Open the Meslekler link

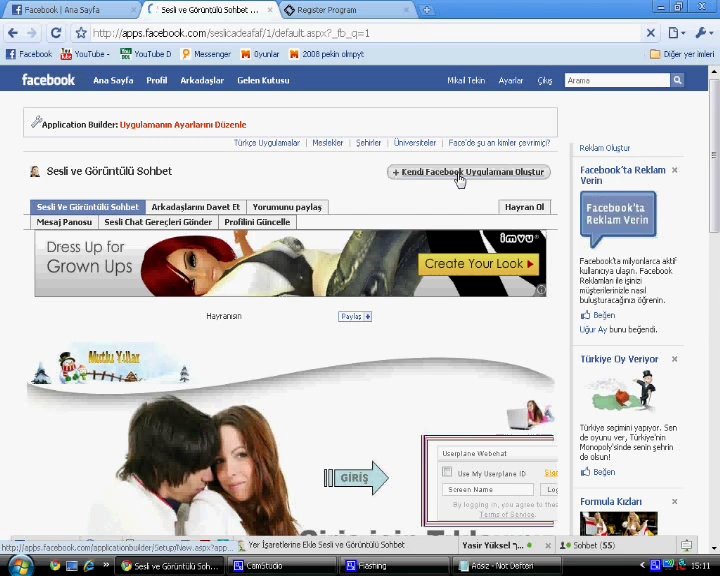(327, 143)
